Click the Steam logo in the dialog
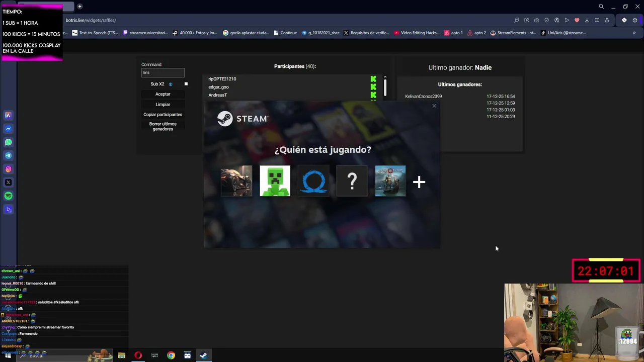This screenshot has width=644, height=362. pos(243,119)
